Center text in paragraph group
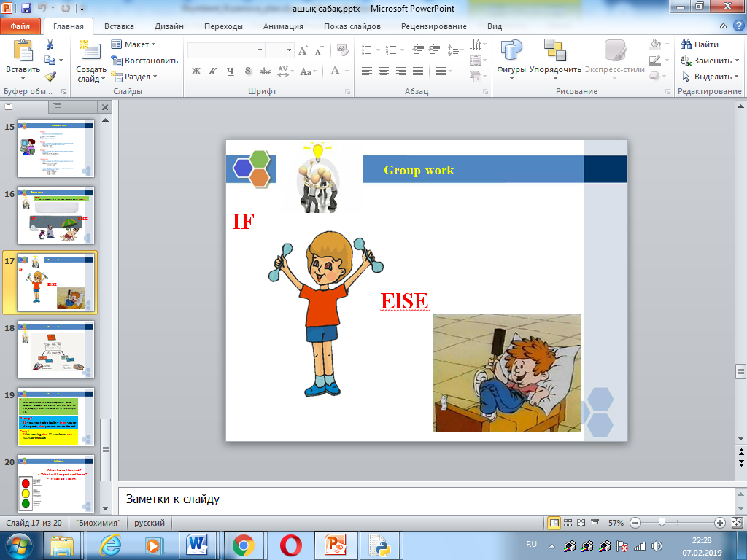 (x=384, y=71)
